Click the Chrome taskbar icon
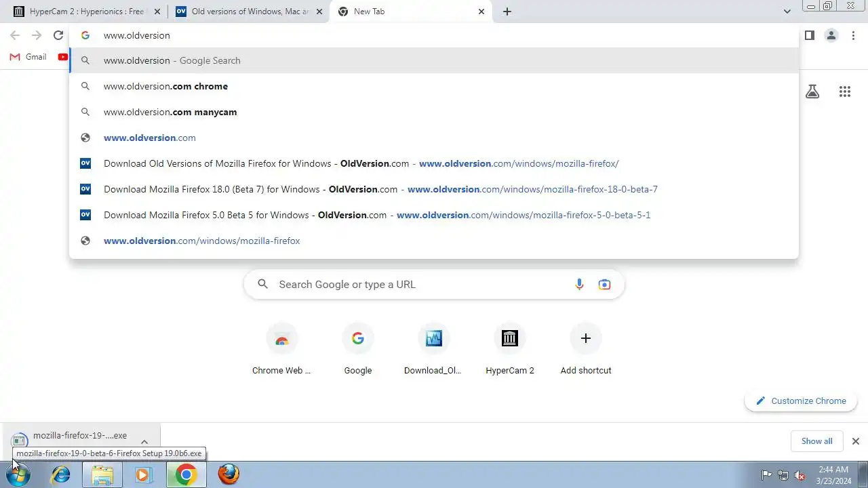The image size is (868, 488). pyautogui.click(x=186, y=474)
